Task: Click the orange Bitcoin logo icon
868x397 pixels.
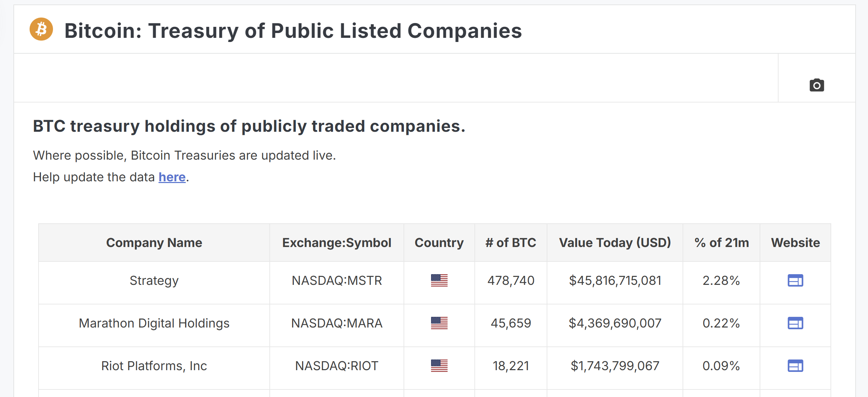Action: [x=41, y=29]
